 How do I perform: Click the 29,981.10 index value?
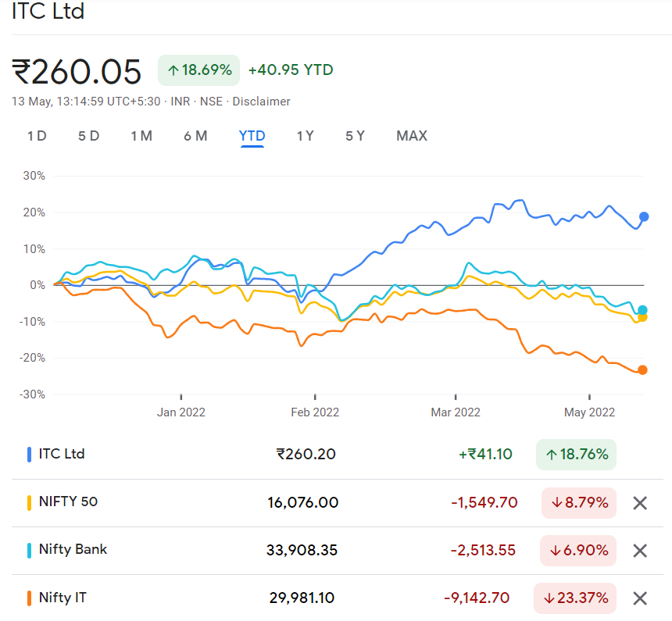(x=302, y=598)
